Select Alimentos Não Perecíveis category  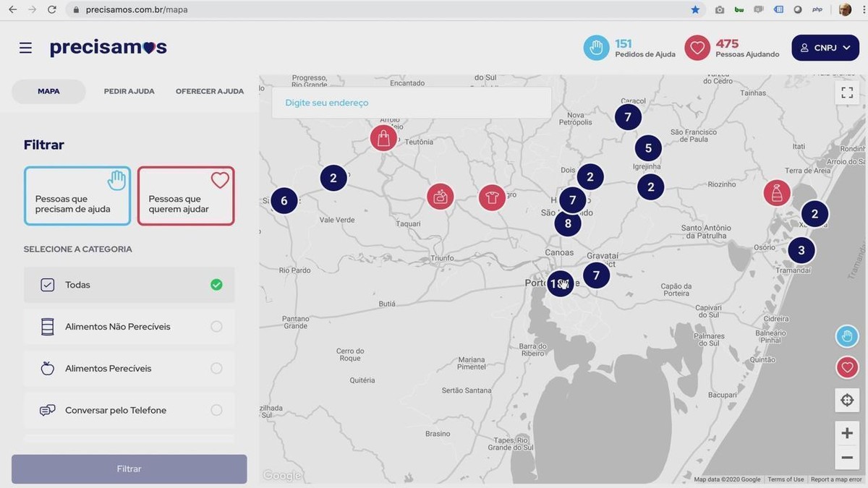[129, 327]
